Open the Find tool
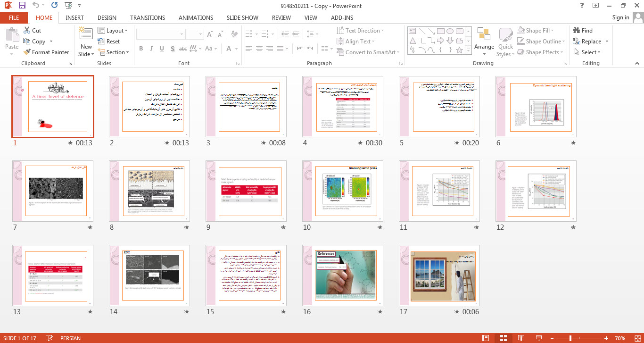This screenshot has width=644, height=343. click(583, 30)
